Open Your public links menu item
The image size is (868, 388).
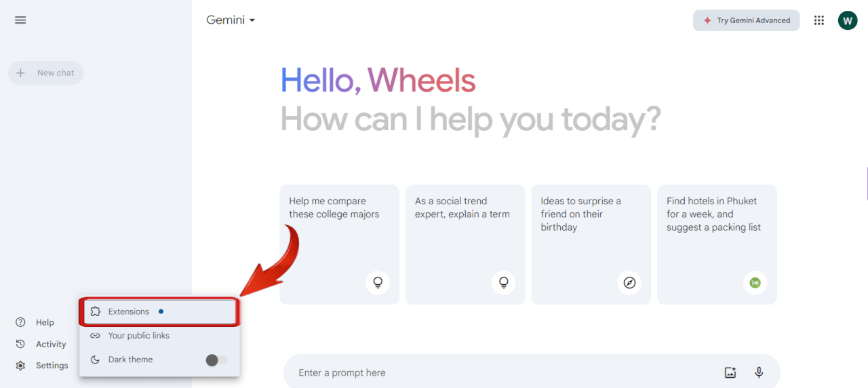tap(138, 336)
